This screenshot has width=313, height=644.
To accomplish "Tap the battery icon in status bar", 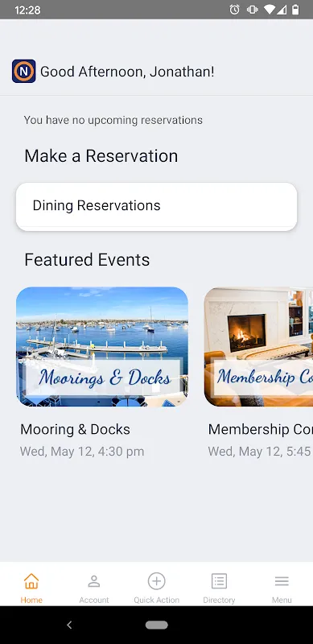I will click(x=295, y=10).
